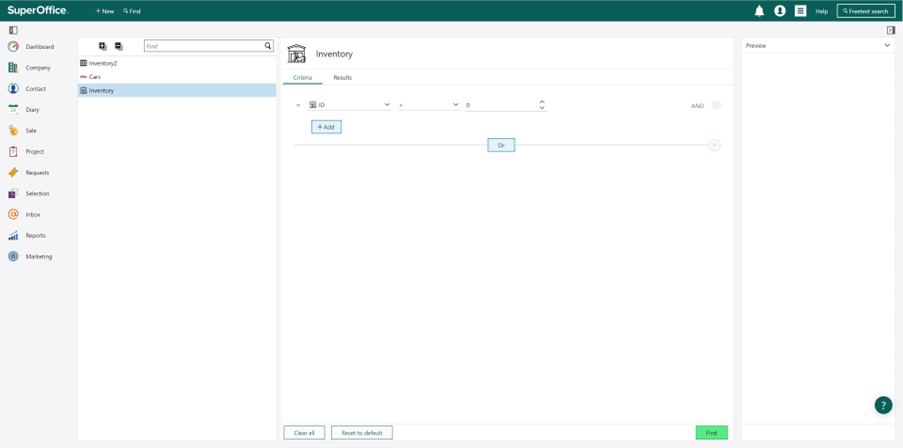Expand all items in search list
The image size is (903, 448).
point(103,46)
